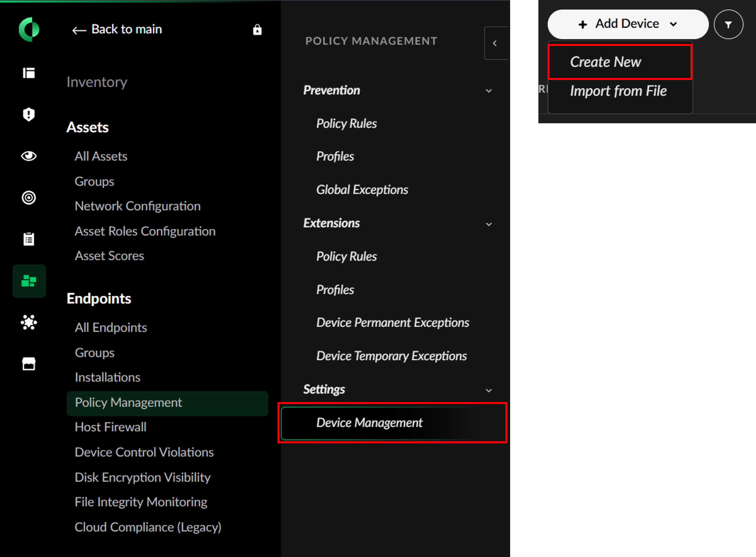
Task: Open the Add Device dropdown
Action: click(627, 24)
